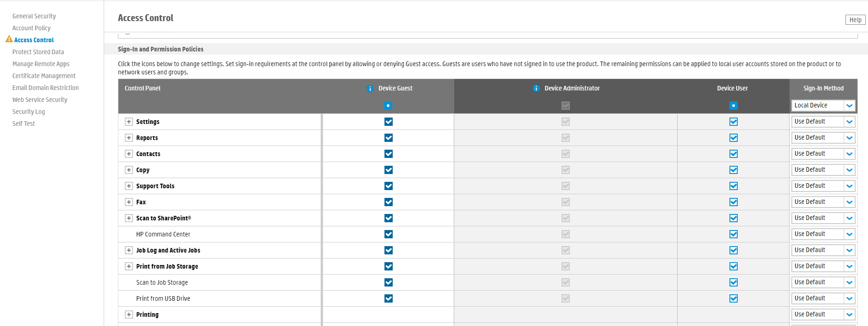
Task: Click the Access Control warning icon
Action: coord(9,39)
